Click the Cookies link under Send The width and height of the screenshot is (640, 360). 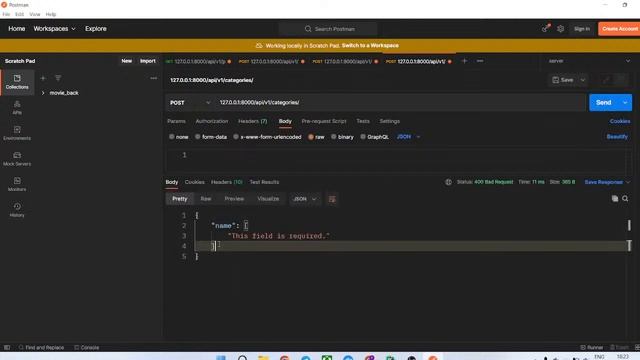tap(620, 121)
